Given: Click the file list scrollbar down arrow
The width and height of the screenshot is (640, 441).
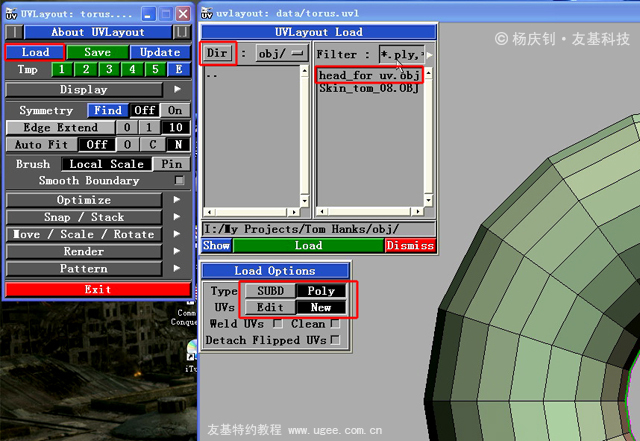Looking at the screenshot, I should coord(428,200).
